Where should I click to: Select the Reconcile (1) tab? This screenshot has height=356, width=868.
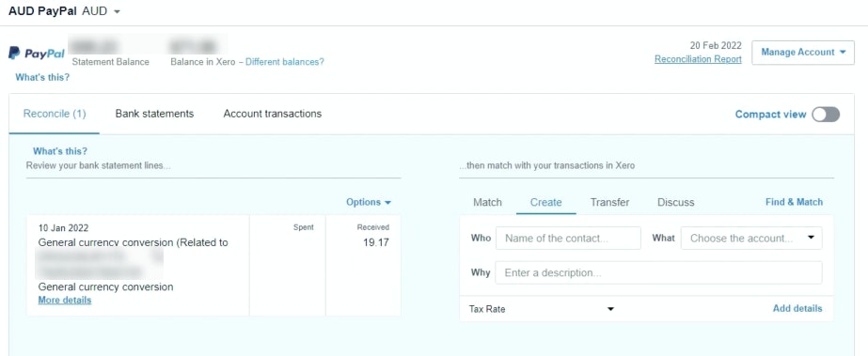tap(55, 114)
